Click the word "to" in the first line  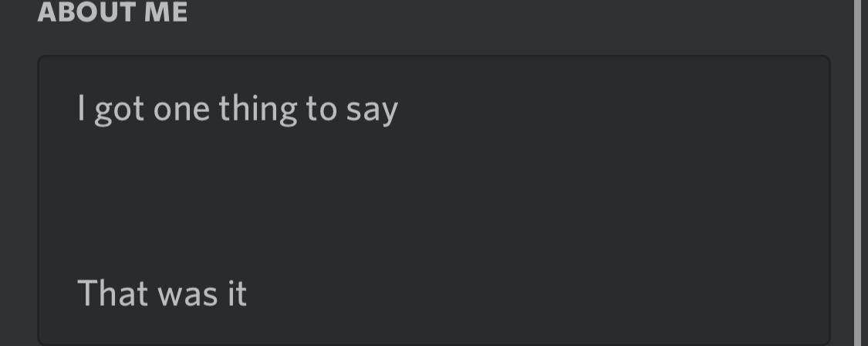click(x=321, y=109)
